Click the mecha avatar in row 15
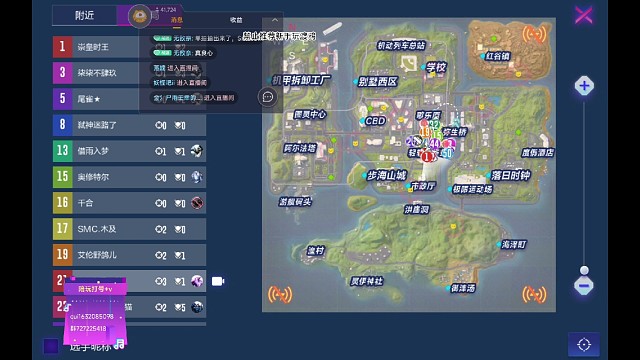The width and height of the screenshot is (640, 360). point(197,177)
